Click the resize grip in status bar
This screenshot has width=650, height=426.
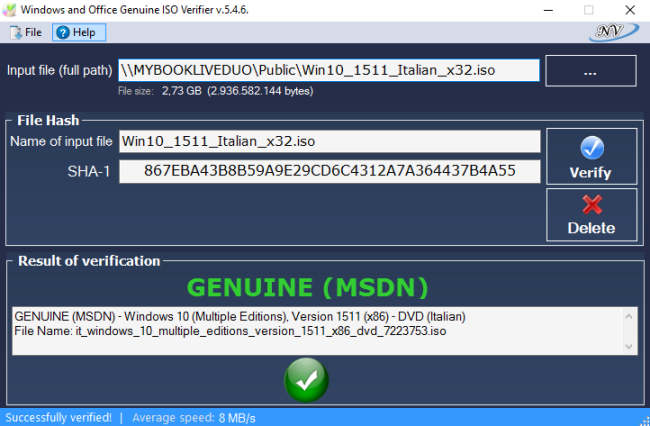(645, 421)
